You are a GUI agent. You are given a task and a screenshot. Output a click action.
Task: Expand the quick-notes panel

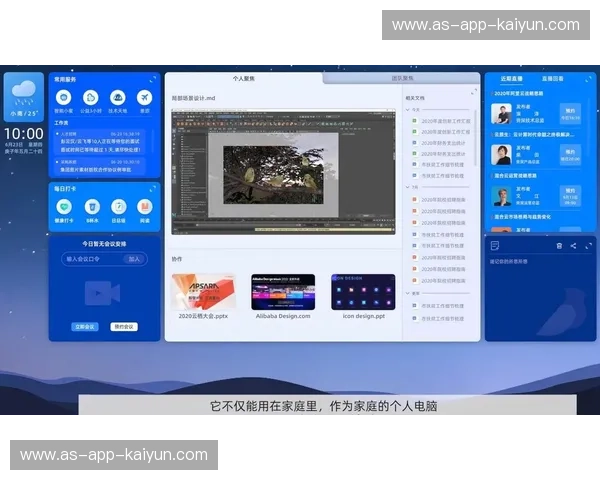coord(589,246)
